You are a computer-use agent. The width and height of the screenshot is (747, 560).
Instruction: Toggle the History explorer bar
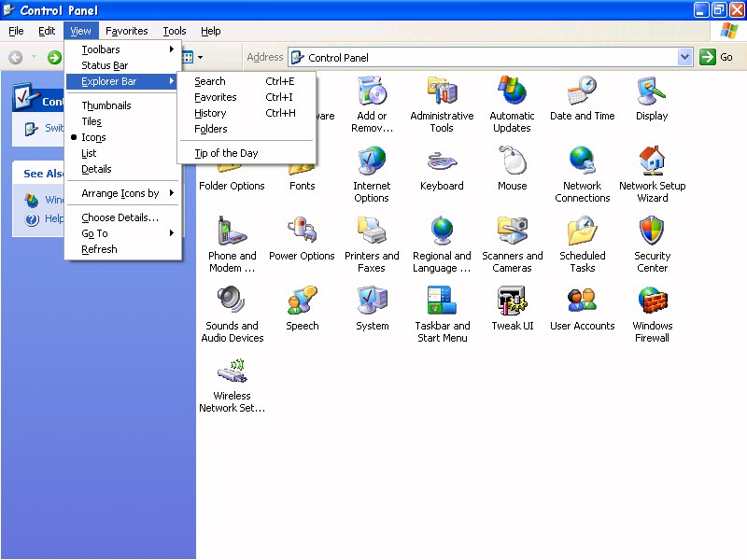click(x=247, y=113)
